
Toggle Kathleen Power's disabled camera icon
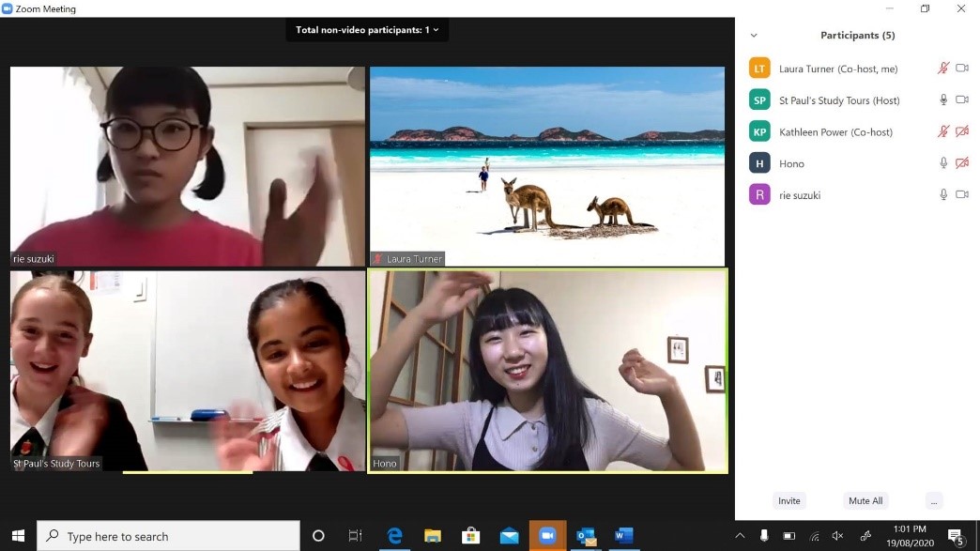(962, 131)
